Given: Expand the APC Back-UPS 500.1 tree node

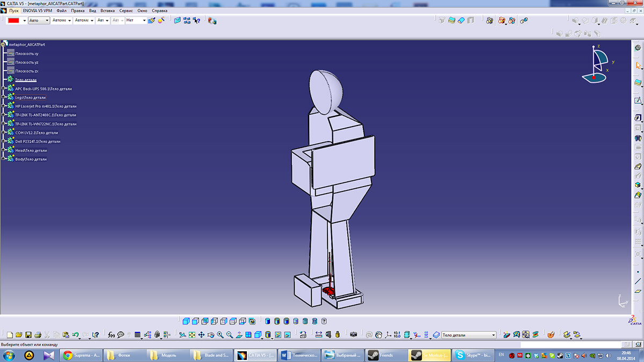Looking at the screenshot, I should pyautogui.click(x=4, y=88).
